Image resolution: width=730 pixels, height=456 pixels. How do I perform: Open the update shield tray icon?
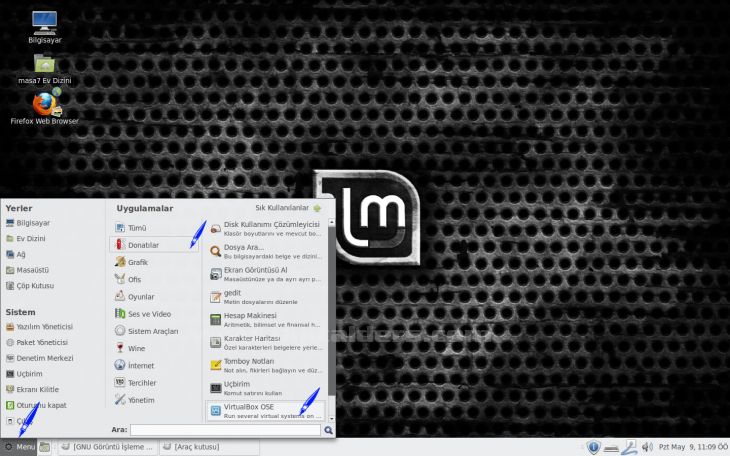593,448
